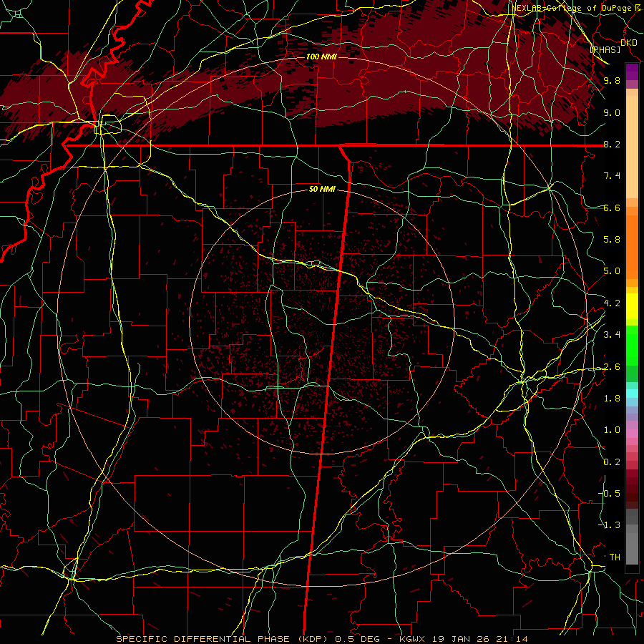Click the 1.0 value on the color scale
The width and height of the screenshot is (644, 644).
(612, 430)
